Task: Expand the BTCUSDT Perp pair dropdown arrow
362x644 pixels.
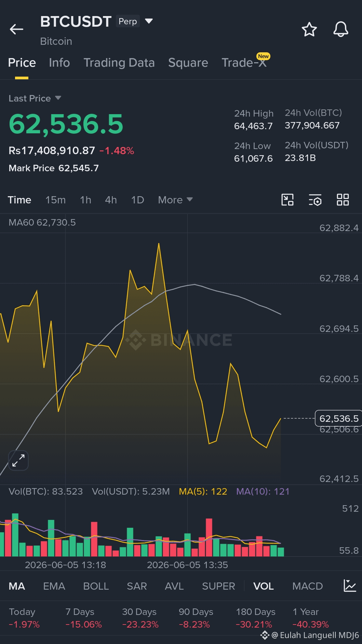Action: tap(149, 21)
